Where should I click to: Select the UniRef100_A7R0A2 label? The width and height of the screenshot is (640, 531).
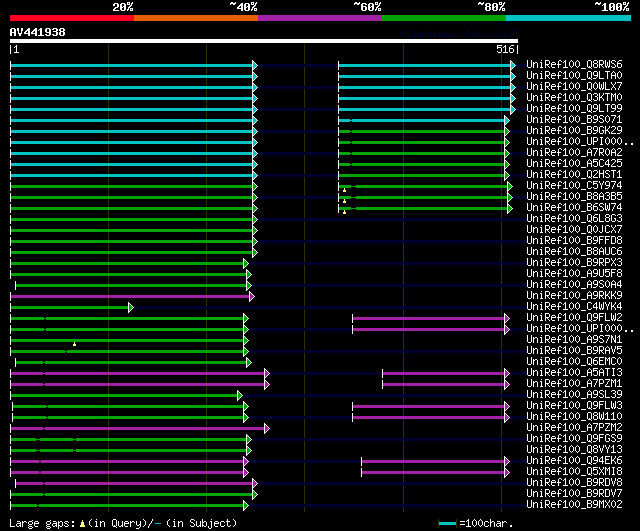tap(574, 153)
